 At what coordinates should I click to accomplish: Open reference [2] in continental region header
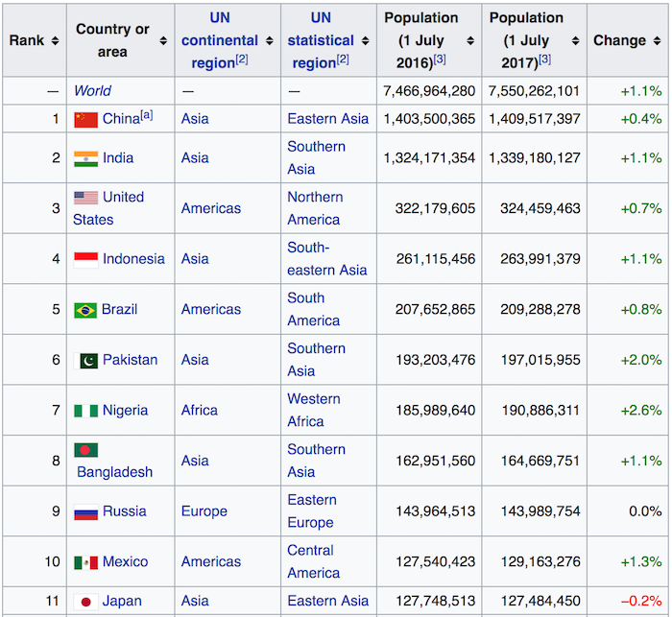(x=242, y=59)
